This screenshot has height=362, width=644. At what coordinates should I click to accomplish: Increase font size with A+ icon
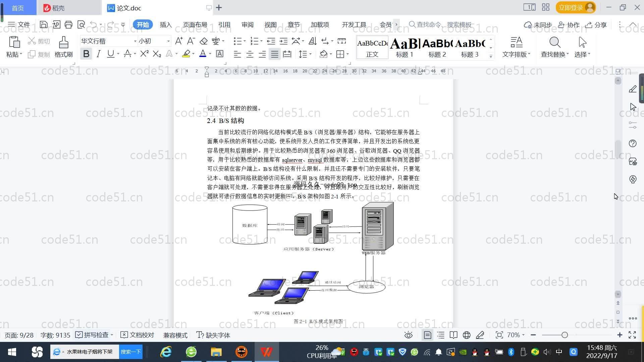click(179, 41)
